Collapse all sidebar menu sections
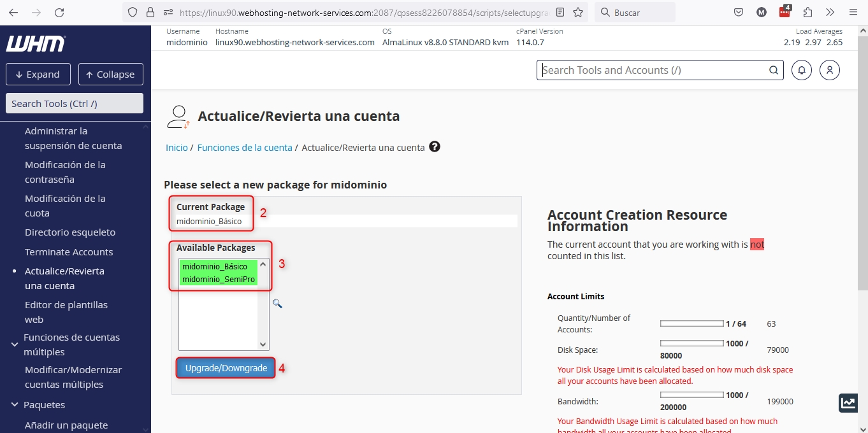868x433 pixels. [x=110, y=75]
